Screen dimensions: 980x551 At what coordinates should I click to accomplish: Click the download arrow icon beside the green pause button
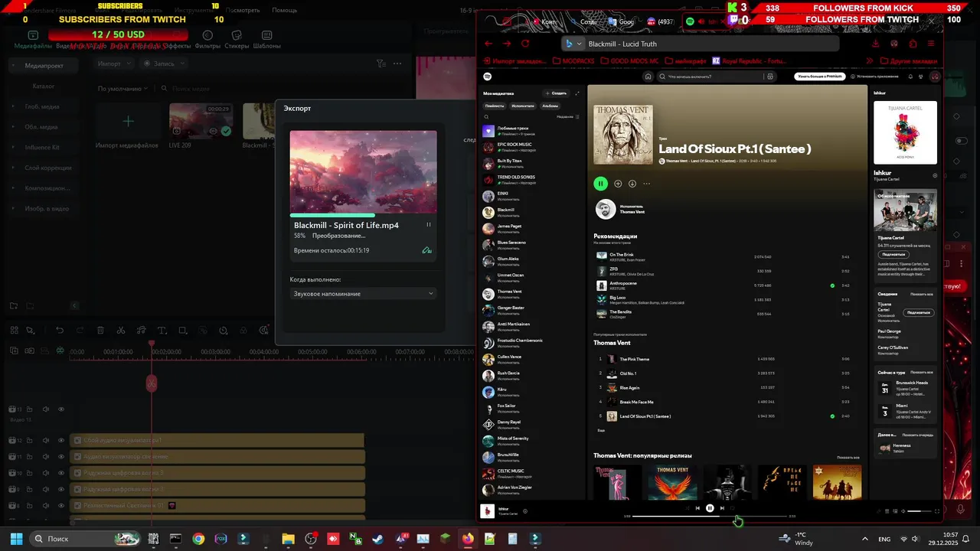pyautogui.click(x=632, y=184)
